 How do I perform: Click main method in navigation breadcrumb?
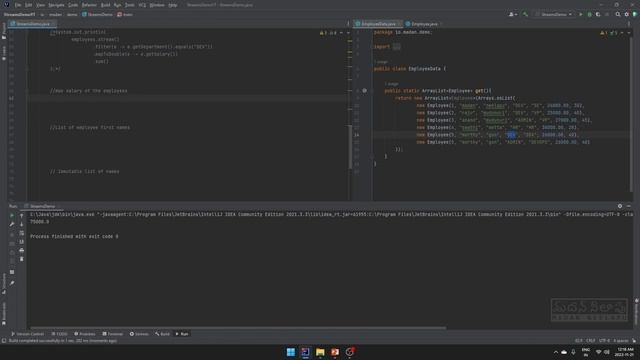pos(125,14)
